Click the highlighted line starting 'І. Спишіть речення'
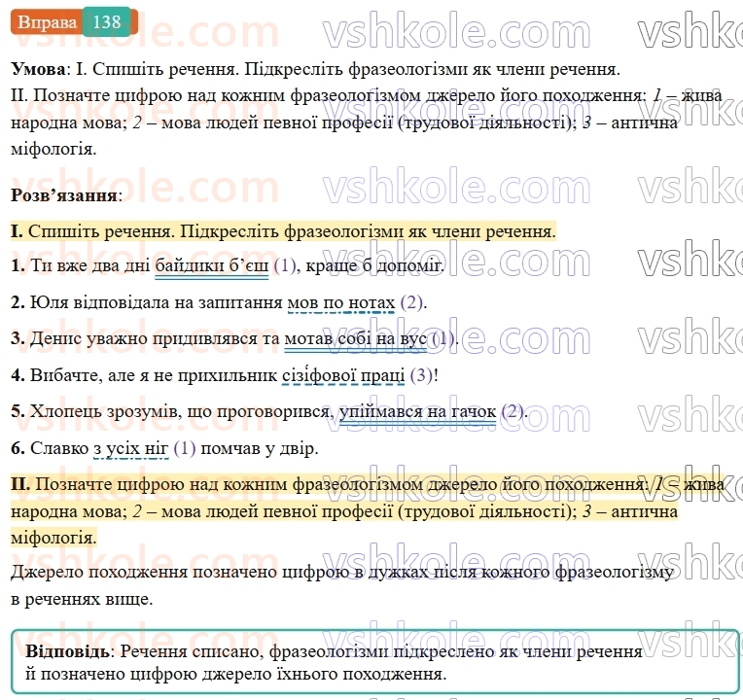This screenshot has height=700, width=743. tap(283, 231)
